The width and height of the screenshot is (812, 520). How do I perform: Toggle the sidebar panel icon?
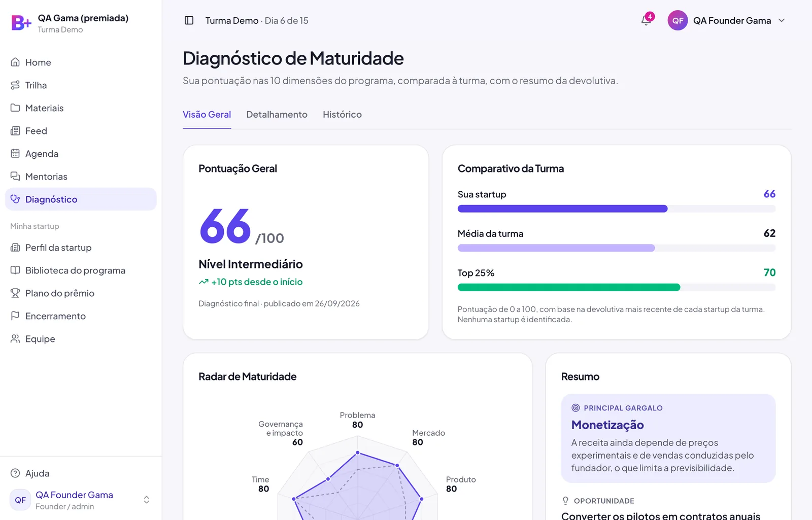pos(189,20)
